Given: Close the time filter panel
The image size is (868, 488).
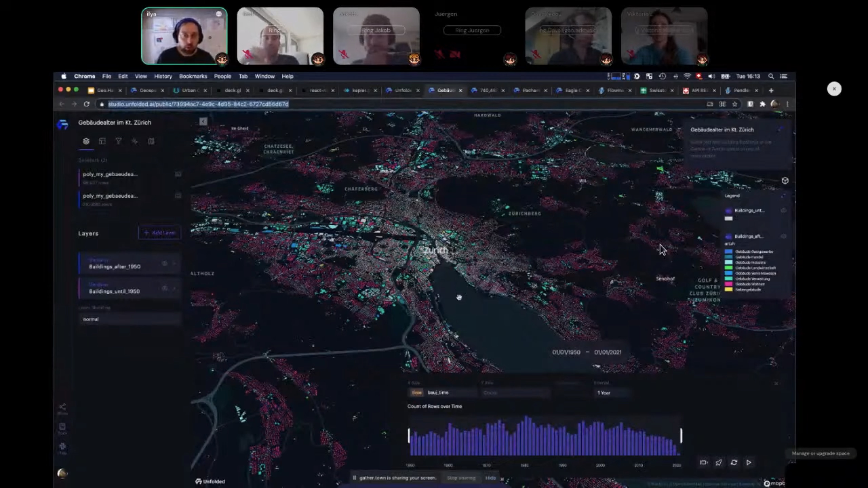Looking at the screenshot, I should [776, 384].
